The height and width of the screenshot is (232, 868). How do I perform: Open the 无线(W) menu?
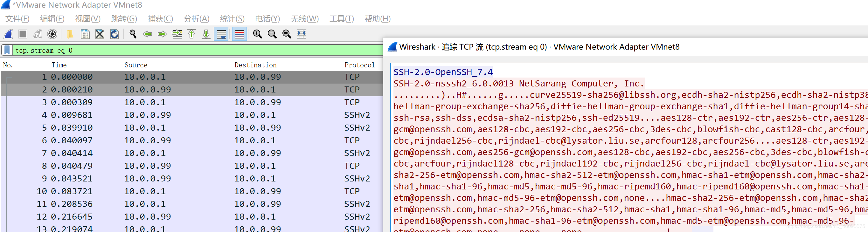(x=305, y=19)
